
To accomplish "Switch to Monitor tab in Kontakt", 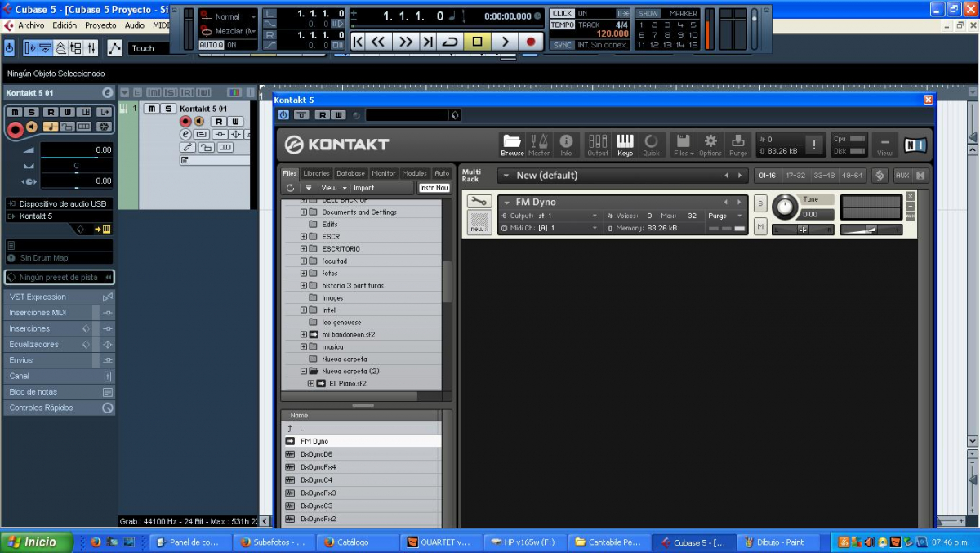I will click(384, 173).
